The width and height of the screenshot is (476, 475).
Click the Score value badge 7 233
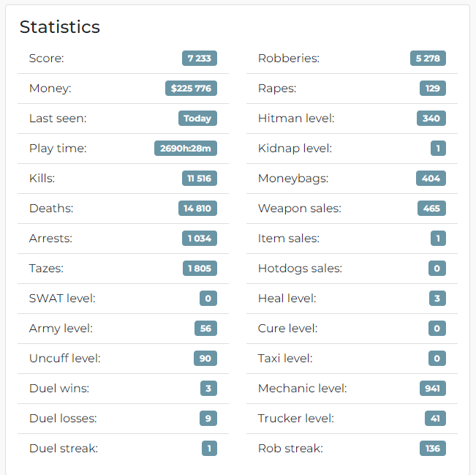200,58
